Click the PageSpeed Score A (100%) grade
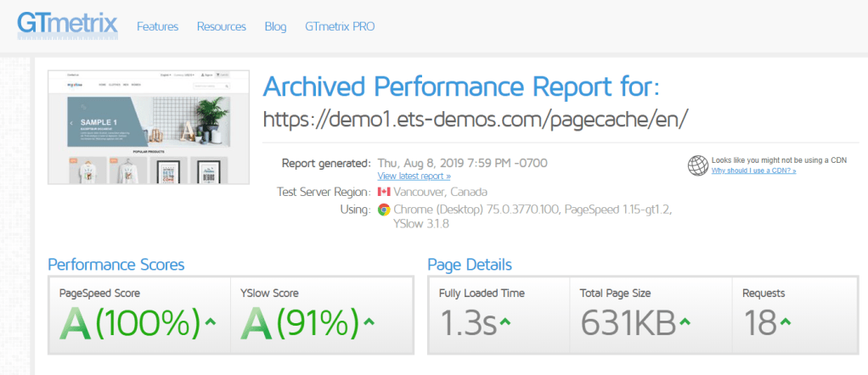This screenshot has width=868, height=375. (129, 322)
